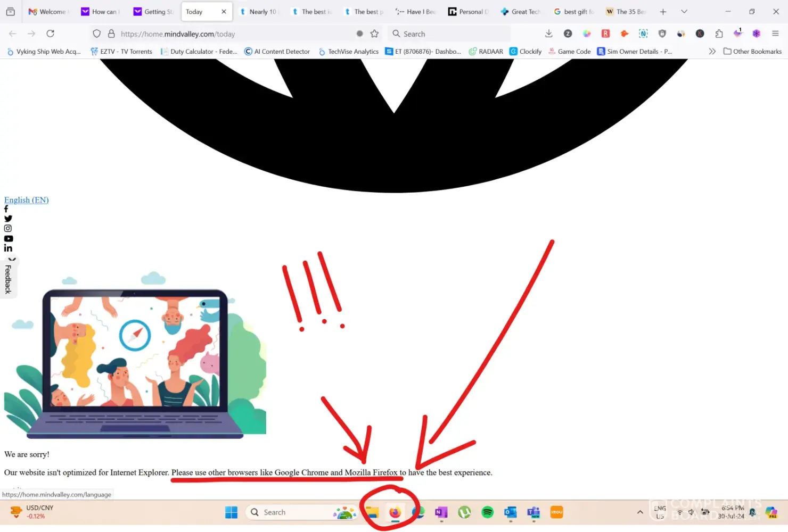788x532 pixels.
Task: Open the Firefox hamburger application menu
Action: pyautogui.click(x=775, y=34)
